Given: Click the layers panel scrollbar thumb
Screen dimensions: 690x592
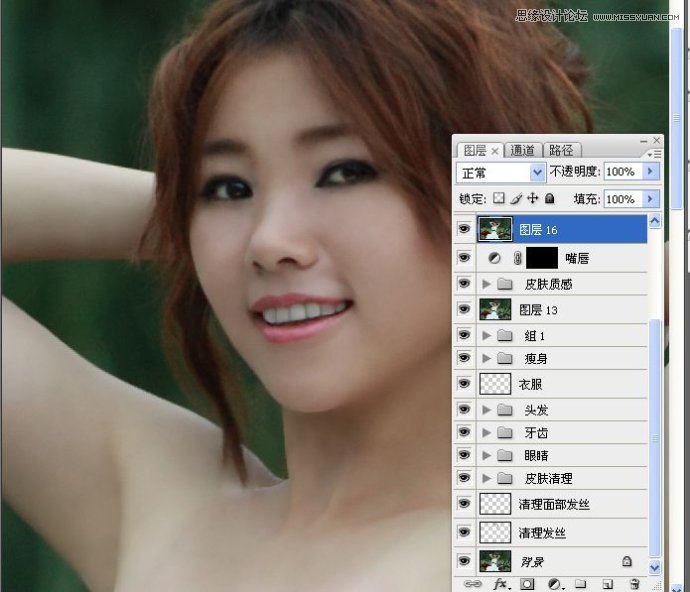Looking at the screenshot, I should [x=655, y=438].
